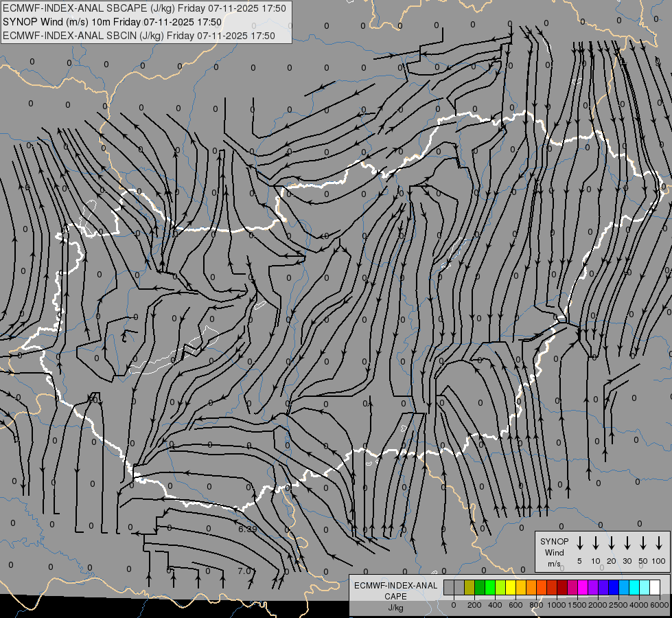672x618 pixels.
Task: Click the 2500 tick label on CAPE scale
Action: point(618,605)
